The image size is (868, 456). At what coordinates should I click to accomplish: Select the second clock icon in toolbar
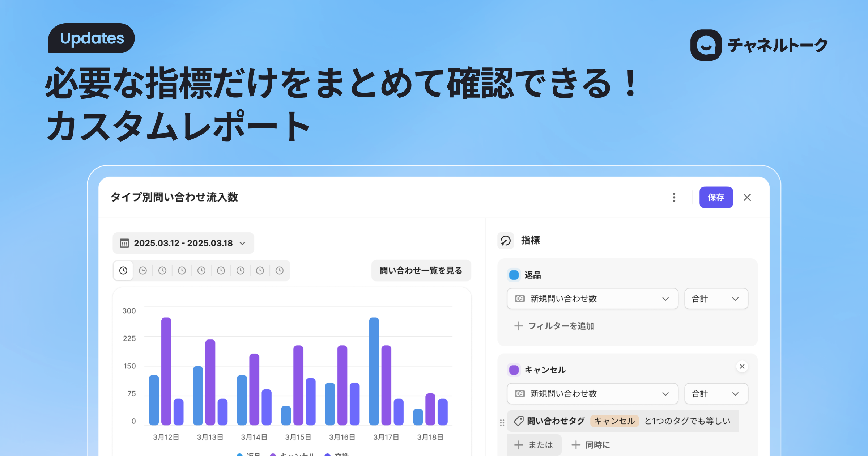(143, 270)
